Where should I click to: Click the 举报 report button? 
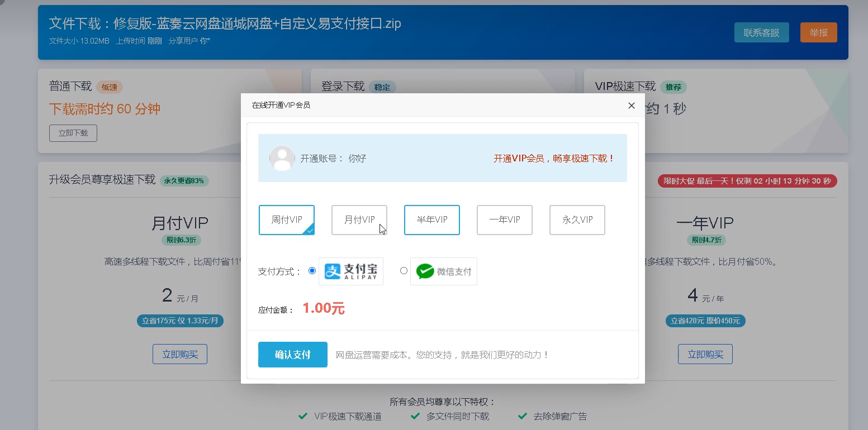pos(819,32)
